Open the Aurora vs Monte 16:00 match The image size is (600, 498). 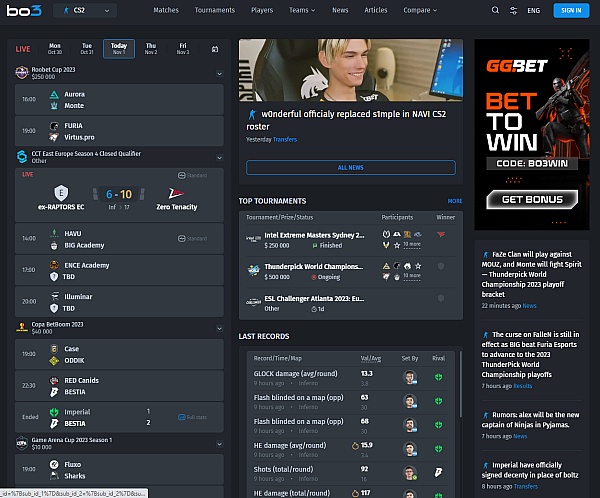coord(119,100)
